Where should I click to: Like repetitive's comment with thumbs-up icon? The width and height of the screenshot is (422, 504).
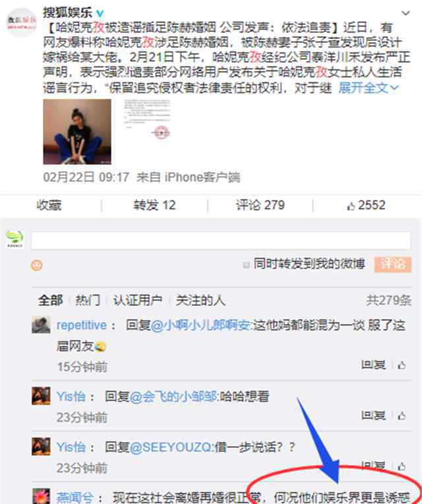click(402, 365)
